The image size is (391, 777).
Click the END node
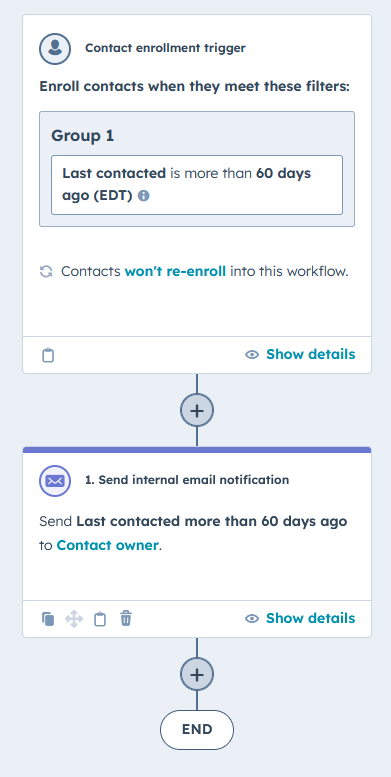[197, 730]
